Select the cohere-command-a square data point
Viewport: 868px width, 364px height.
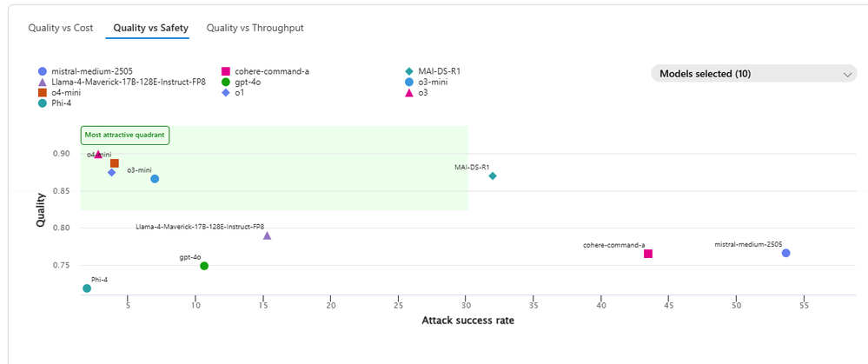(x=648, y=254)
